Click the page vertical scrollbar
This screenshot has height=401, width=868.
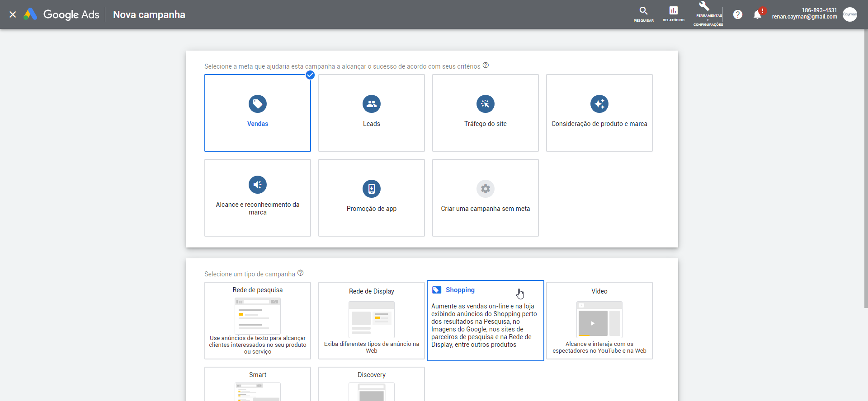(866, 168)
